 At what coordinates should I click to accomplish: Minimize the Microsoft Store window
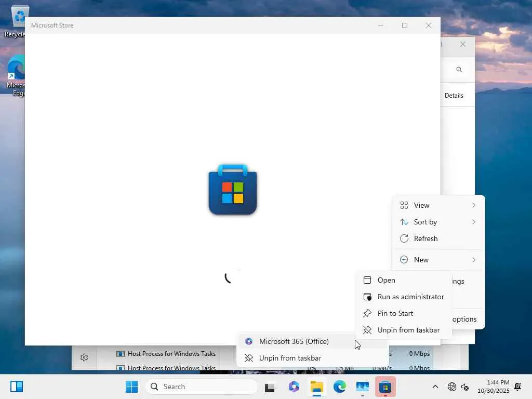click(x=381, y=25)
